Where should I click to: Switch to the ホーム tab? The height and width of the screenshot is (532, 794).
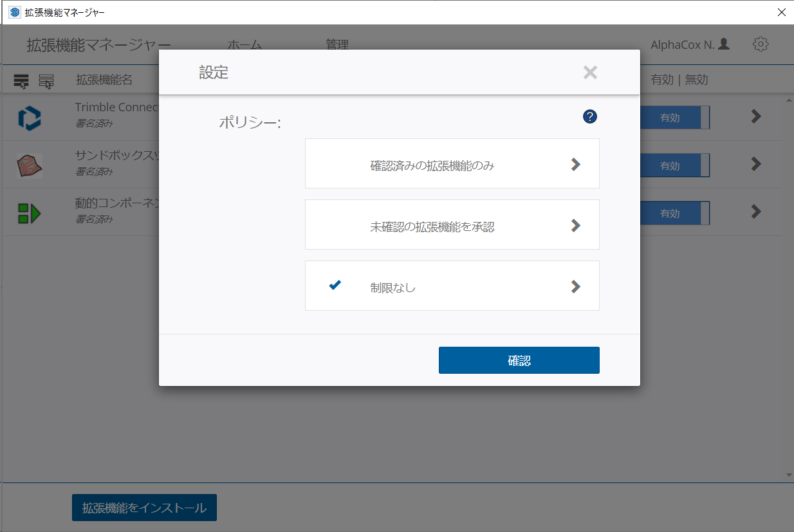[245, 45]
